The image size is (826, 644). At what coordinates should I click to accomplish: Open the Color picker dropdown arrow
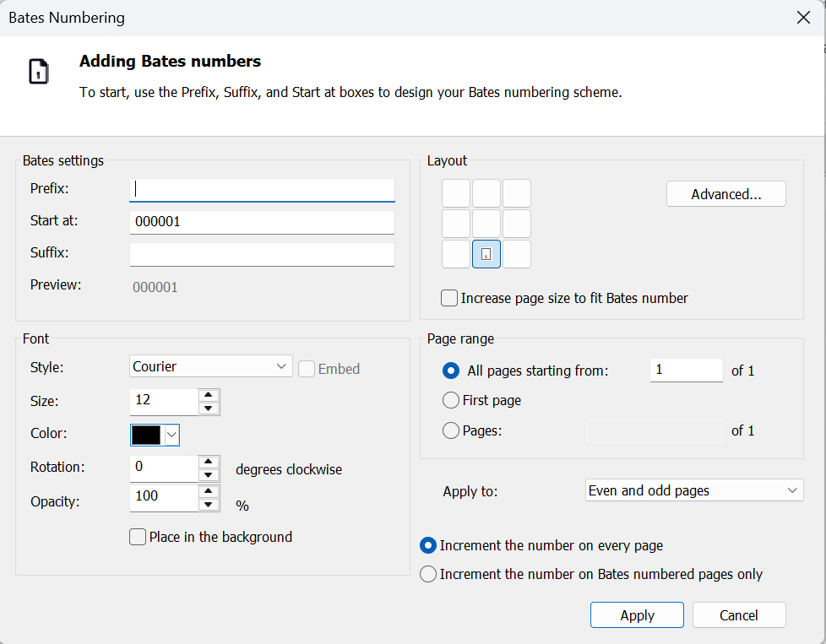point(171,435)
